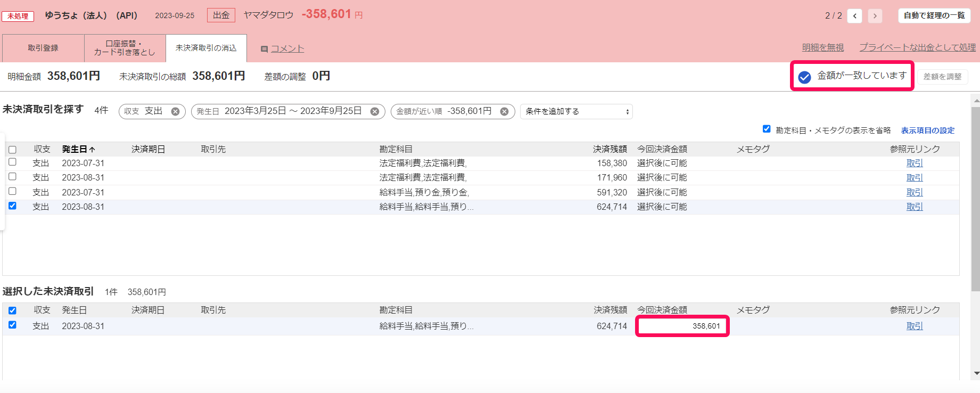Go to next statement with right chevron
The height and width of the screenshot is (393, 980).
(875, 16)
